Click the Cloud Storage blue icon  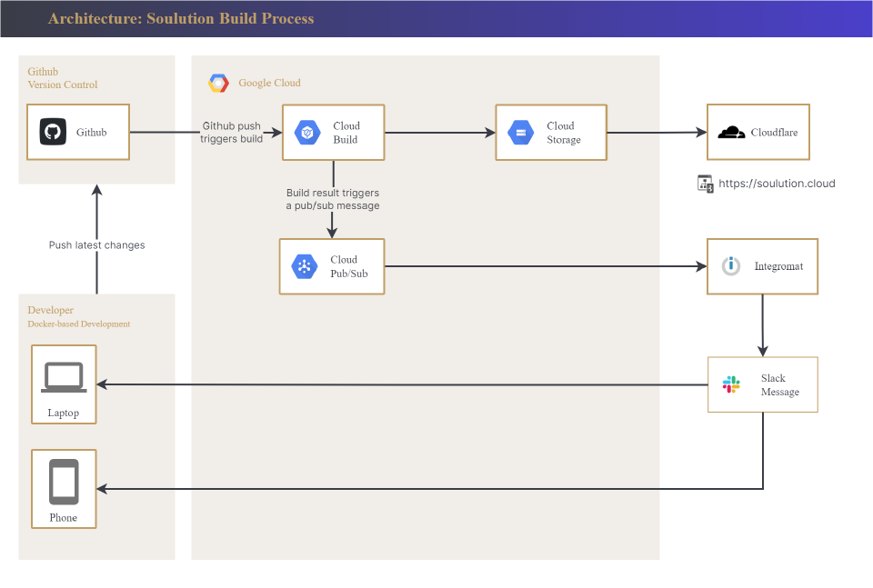(521, 133)
